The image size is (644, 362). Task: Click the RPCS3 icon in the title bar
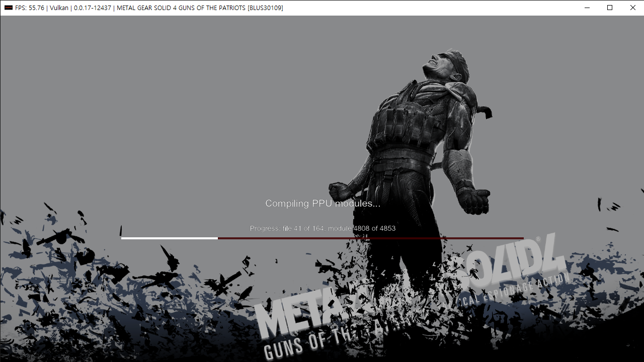pos(8,8)
